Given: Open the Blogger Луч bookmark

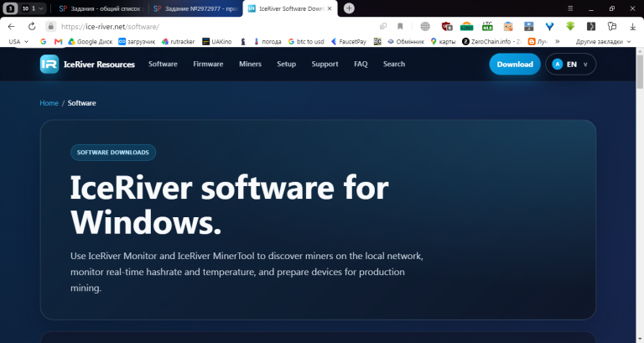Looking at the screenshot, I should pyautogui.click(x=538, y=41).
